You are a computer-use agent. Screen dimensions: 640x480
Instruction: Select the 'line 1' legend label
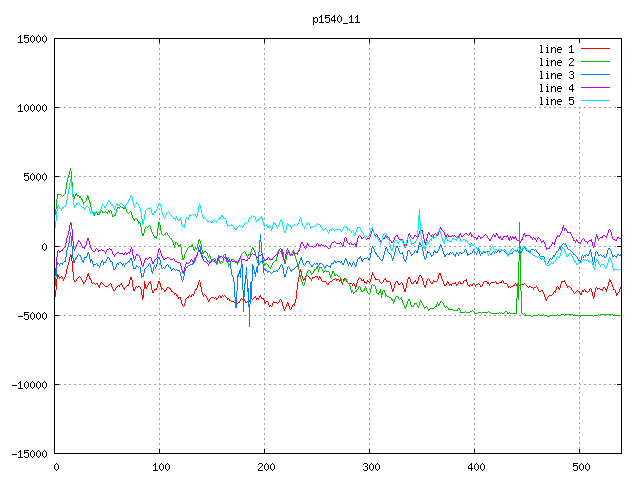(x=556, y=49)
